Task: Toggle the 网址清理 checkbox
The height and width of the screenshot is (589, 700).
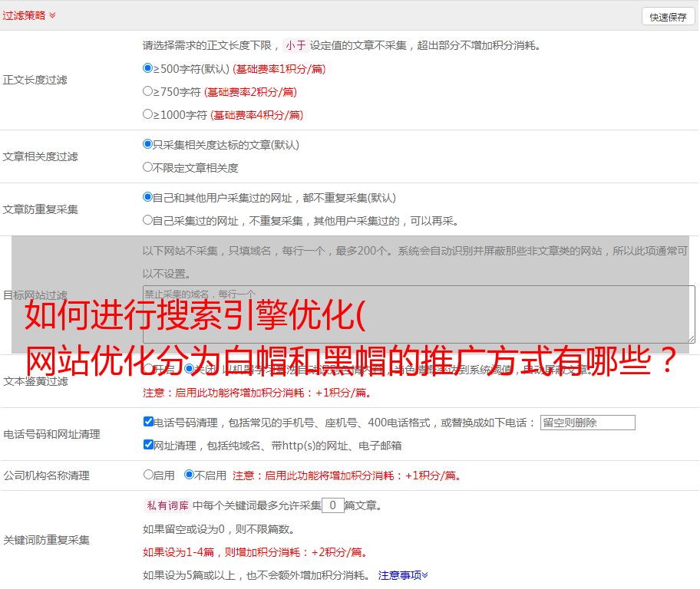Action: pyautogui.click(x=149, y=444)
